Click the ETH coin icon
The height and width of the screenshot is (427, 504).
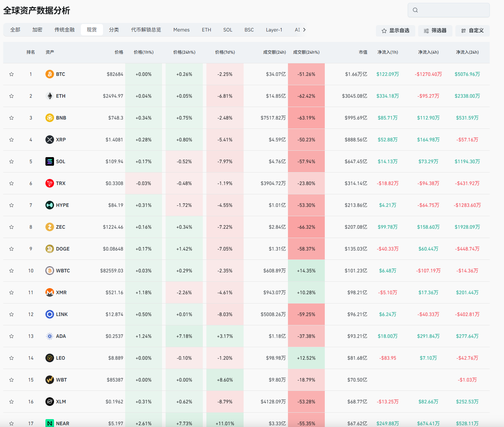(x=50, y=96)
